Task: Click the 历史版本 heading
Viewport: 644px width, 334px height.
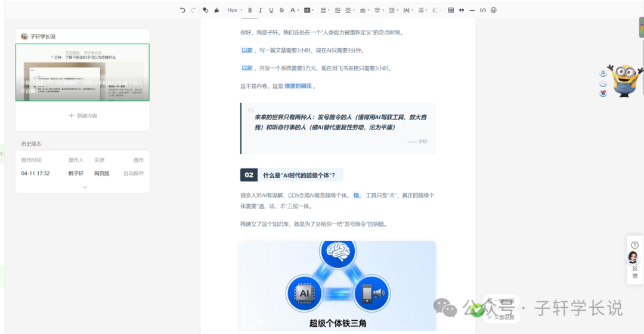Action: [x=31, y=144]
